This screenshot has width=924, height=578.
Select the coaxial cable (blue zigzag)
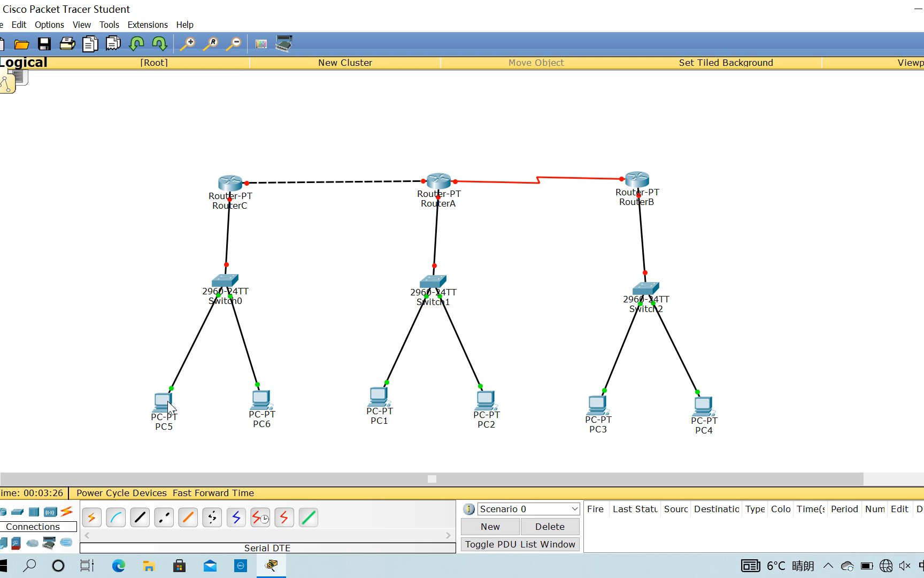coord(236,518)
